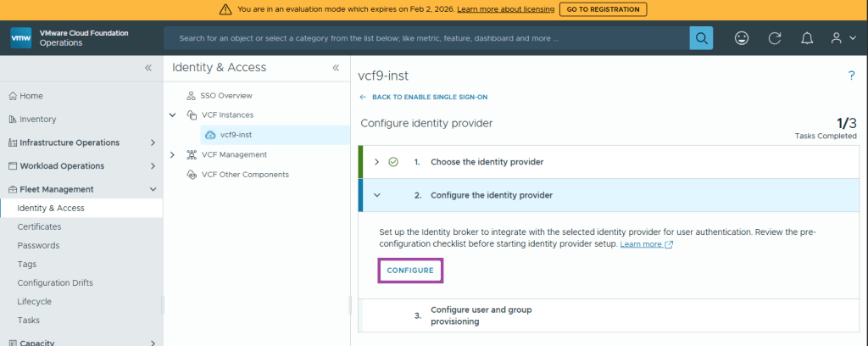Open the smiley feedback icon

pos(742,38)
